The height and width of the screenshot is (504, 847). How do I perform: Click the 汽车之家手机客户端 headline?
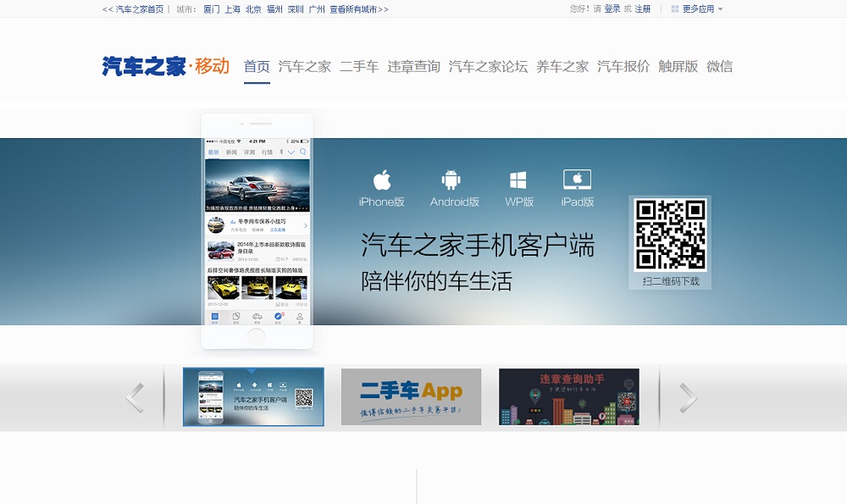point(478,246)
